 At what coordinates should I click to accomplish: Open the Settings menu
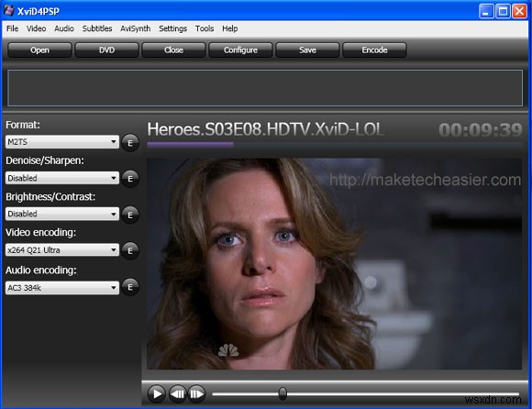click(x=173, y=28)
